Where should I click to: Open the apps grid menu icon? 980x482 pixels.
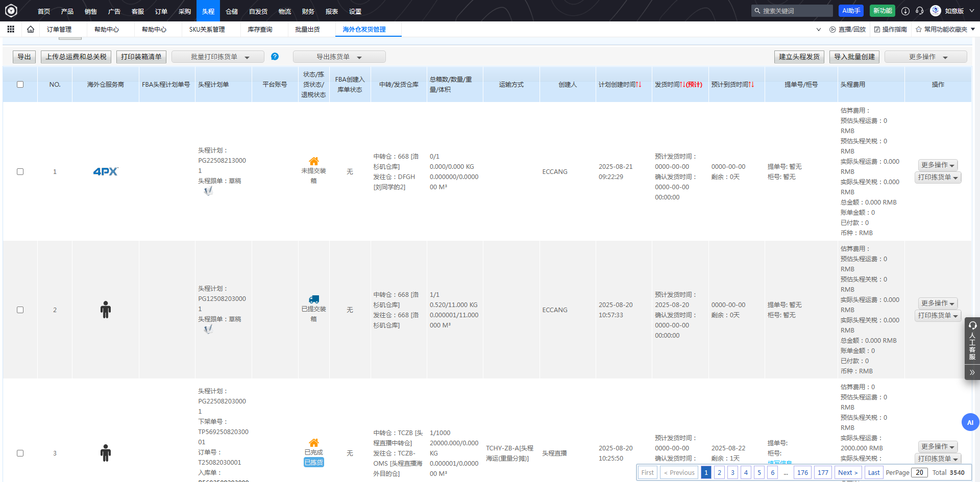click(x=11, y=29)
